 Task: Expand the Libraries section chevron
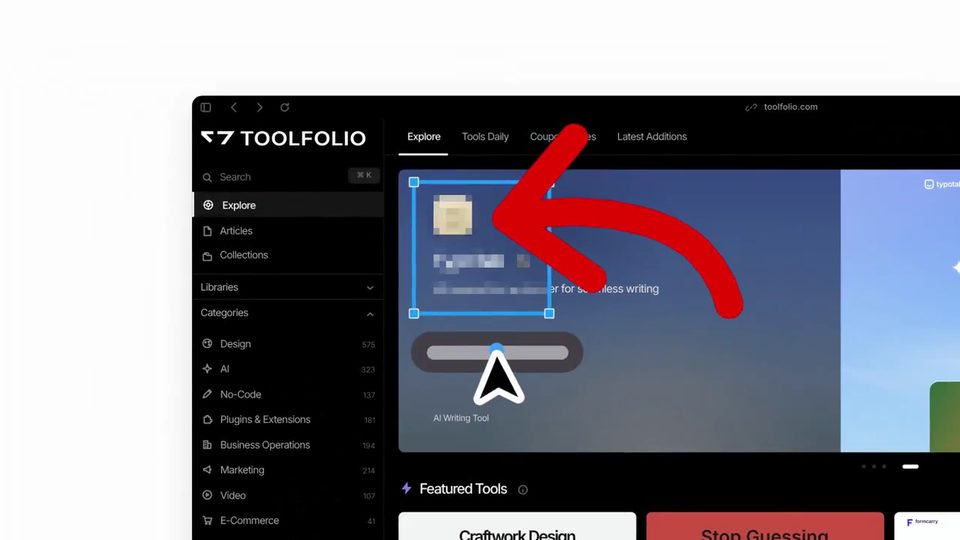(370, 288)
